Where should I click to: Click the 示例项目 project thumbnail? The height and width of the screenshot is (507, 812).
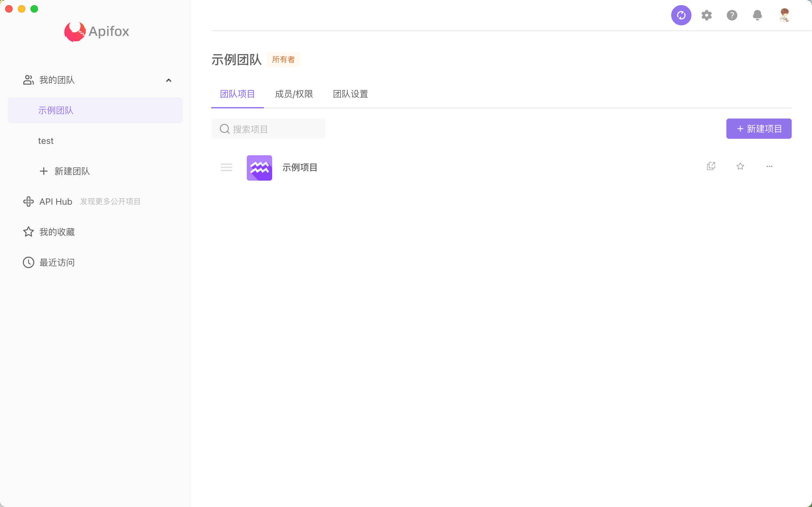[x=259, y=168]
